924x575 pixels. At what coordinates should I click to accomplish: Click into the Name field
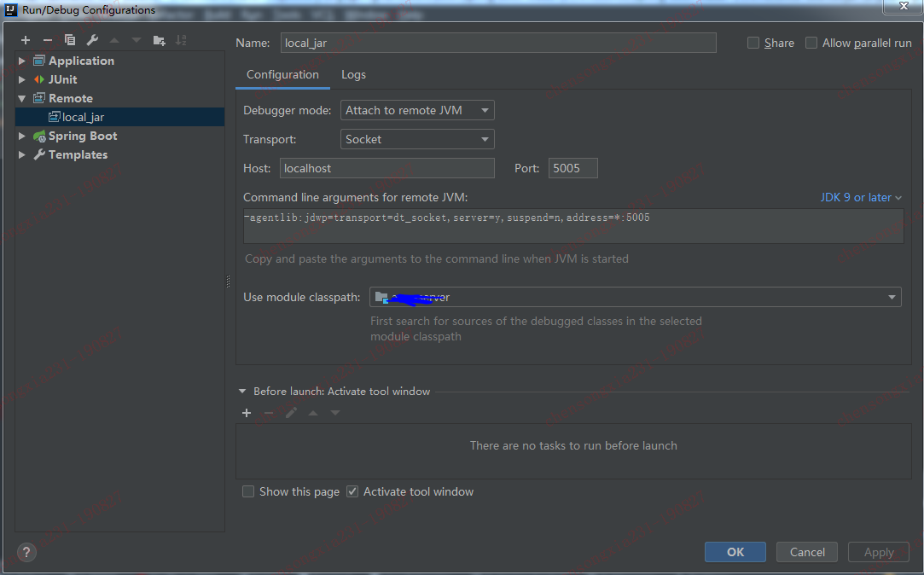(x=498, y=43)
